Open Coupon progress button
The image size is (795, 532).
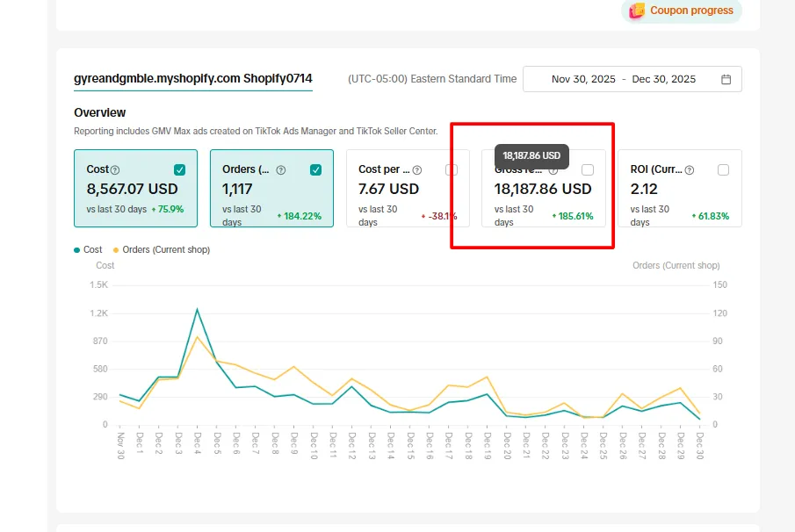682,11
